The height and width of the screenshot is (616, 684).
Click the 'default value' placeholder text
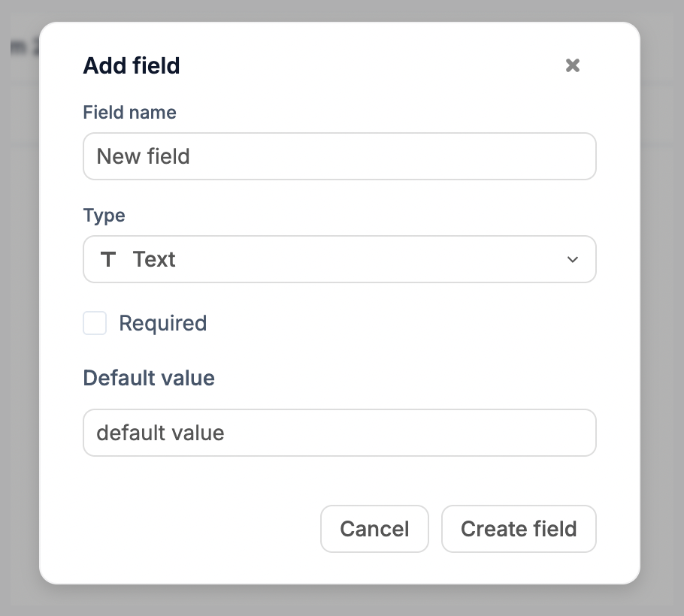[160, 433]
